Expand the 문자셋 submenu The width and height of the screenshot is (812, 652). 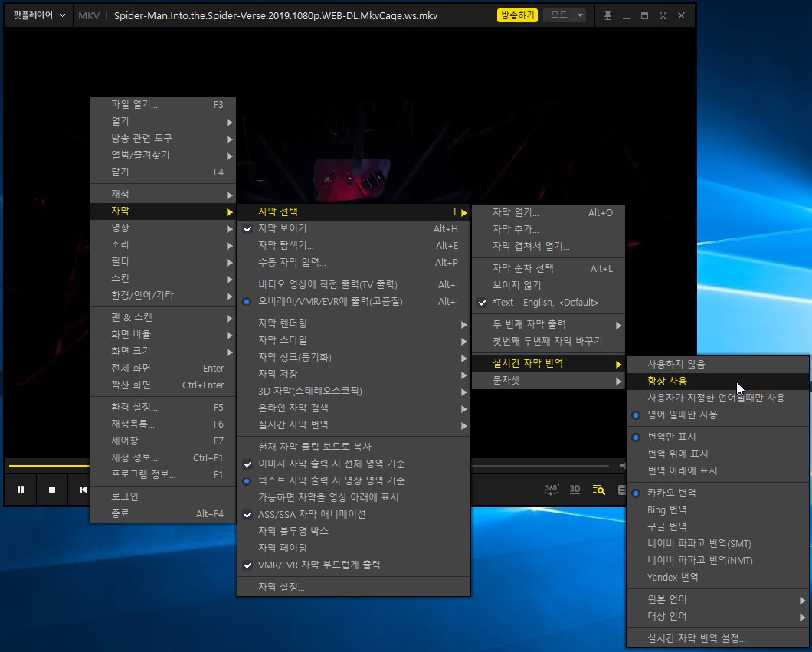coord(548,380)
